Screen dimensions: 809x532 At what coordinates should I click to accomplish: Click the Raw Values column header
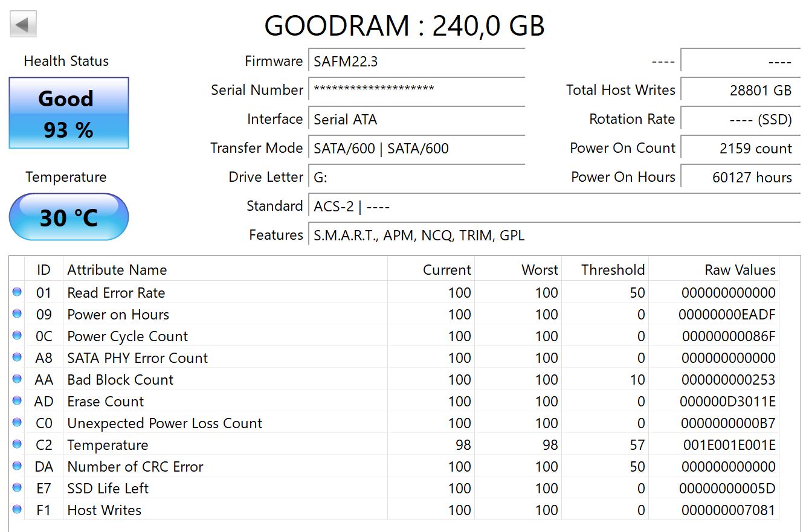pos(714,270)
